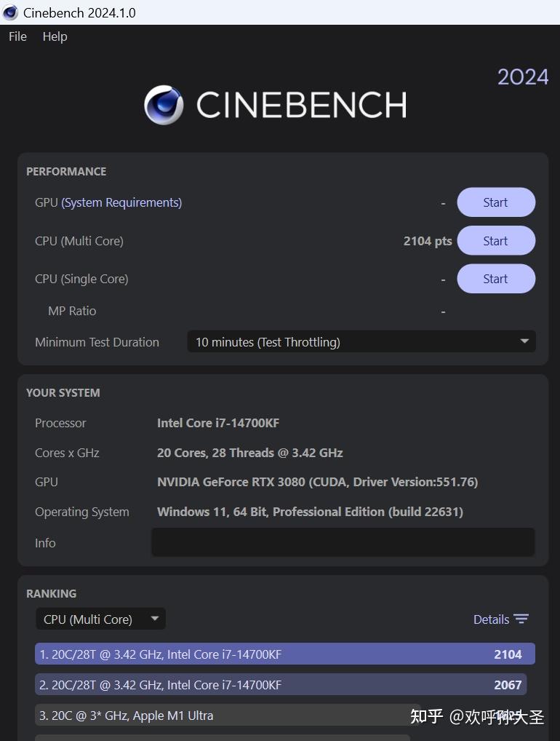This screenshot has height=741, width=560.
Task: Click the 2104 pts multi core score
Action: point(428,241)
